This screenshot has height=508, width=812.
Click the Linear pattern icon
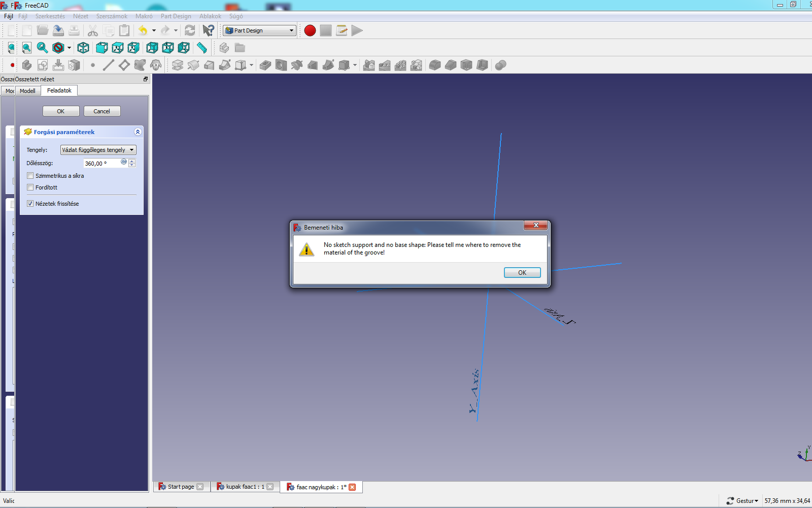[x=385, y=65]
